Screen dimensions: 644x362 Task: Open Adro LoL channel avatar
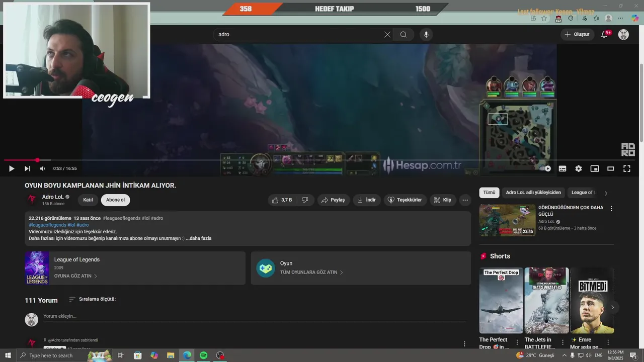click(x=32, y=200)
